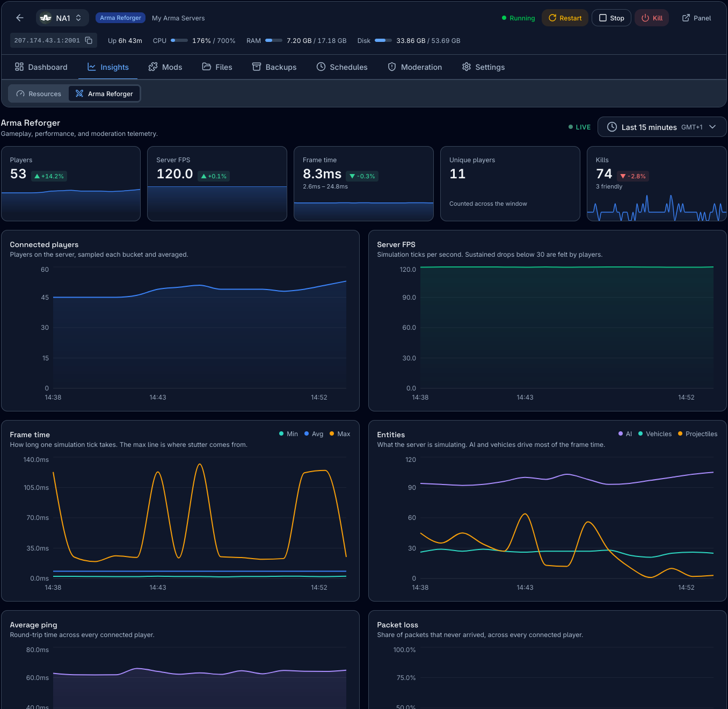Click the RAM usage progress bar
Screen dimensions: 728x709
[x=274, y=40]
